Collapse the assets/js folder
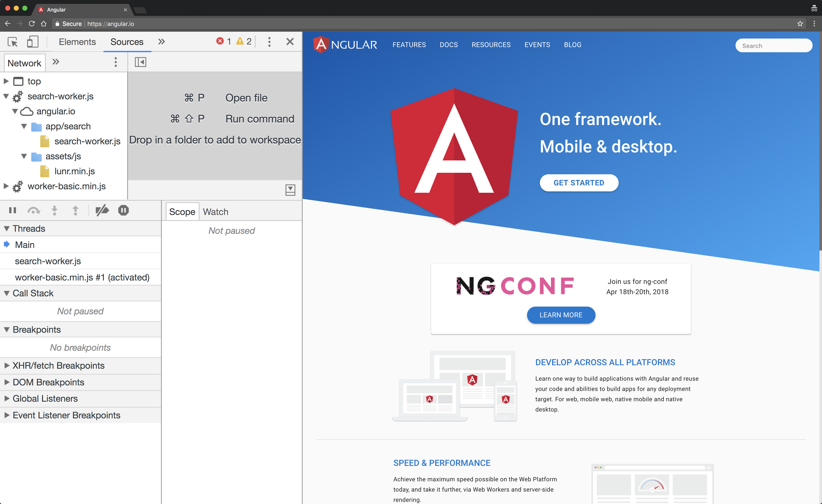The width and height of the screenshot is (822, 504). (x=24, y=156)
